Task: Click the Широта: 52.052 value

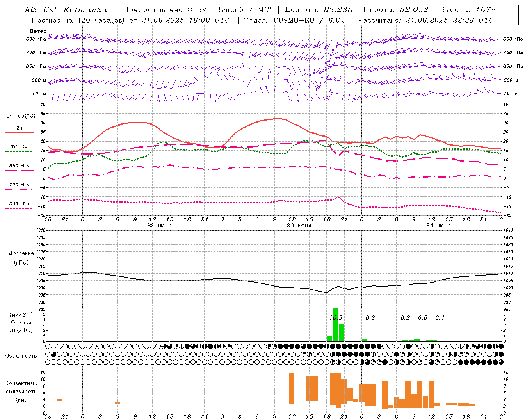Action: (x=396, y=10)
